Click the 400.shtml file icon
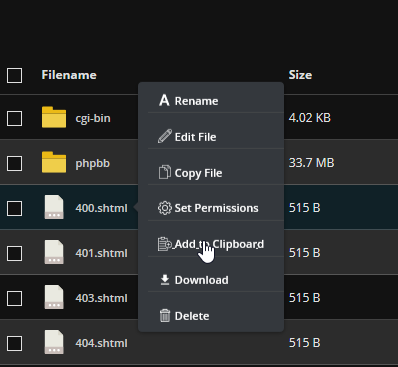The image size is (398, 367). click(x=54, y=207)
